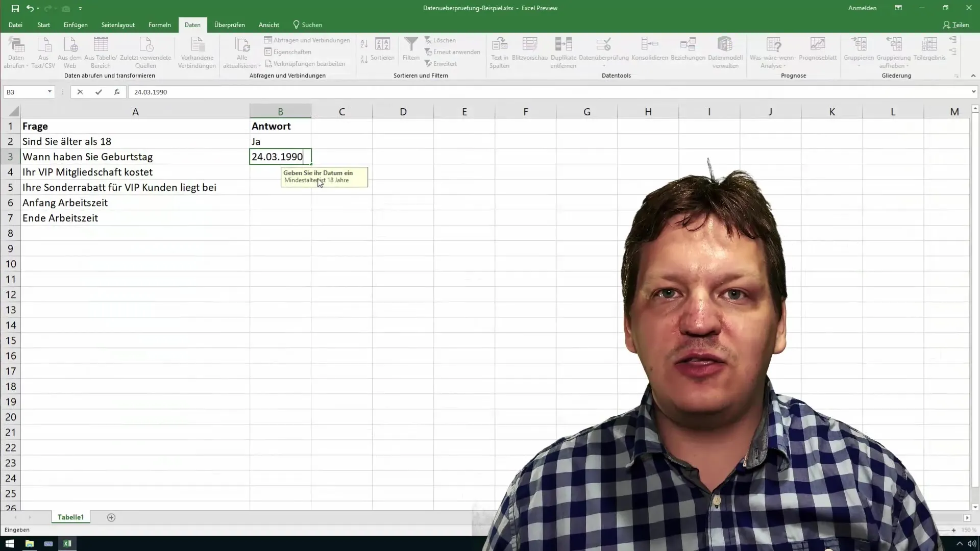Open File Explorer from taskbar
Viewport: 980px width, 551px height.
pyautogui.click(x=29, y=543)
